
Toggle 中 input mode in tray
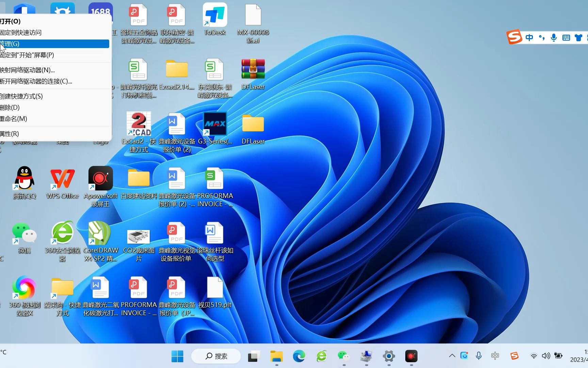[x=495, y=356]
